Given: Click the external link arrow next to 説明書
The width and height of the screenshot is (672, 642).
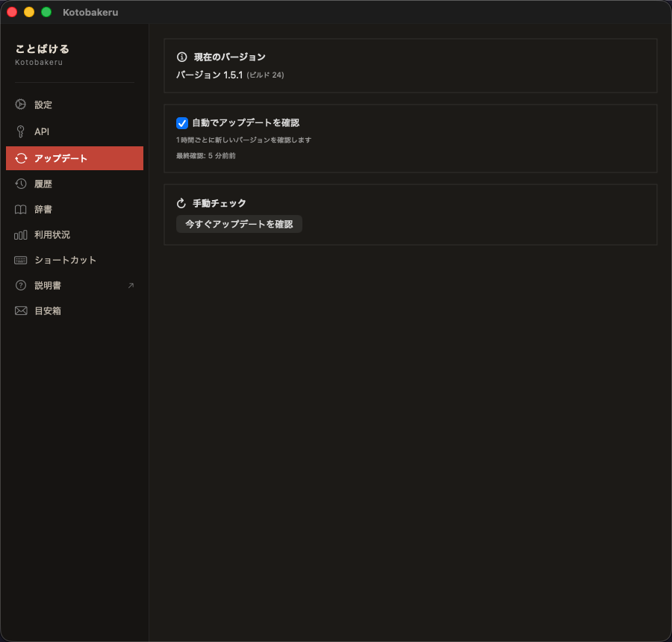Looking at the screenshot, I should point(131,284).
